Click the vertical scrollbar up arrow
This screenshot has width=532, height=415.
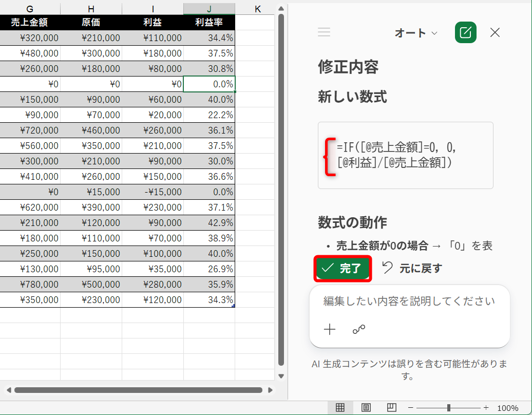click(281, 9)
